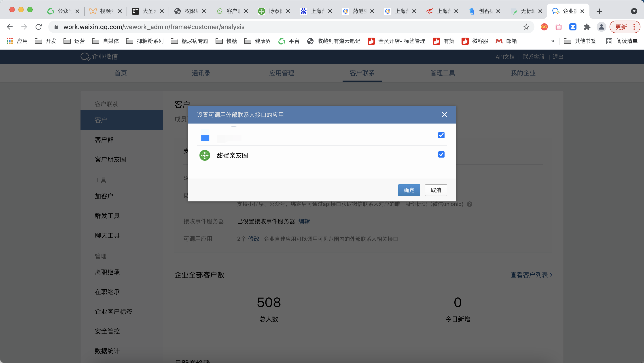Bookmark page with the star icon
644x363 pixels.
pyautogui.click(x=526, y=27)
